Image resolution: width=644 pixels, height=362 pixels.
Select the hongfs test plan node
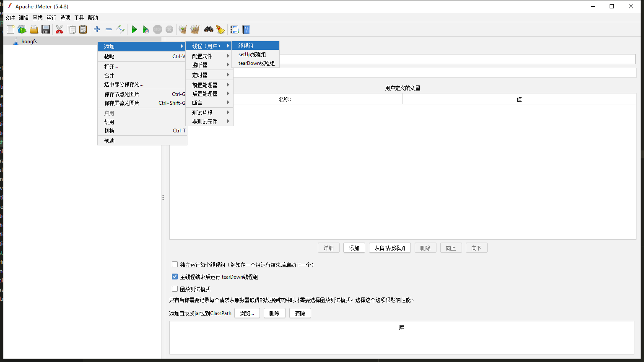pos(29,41)
